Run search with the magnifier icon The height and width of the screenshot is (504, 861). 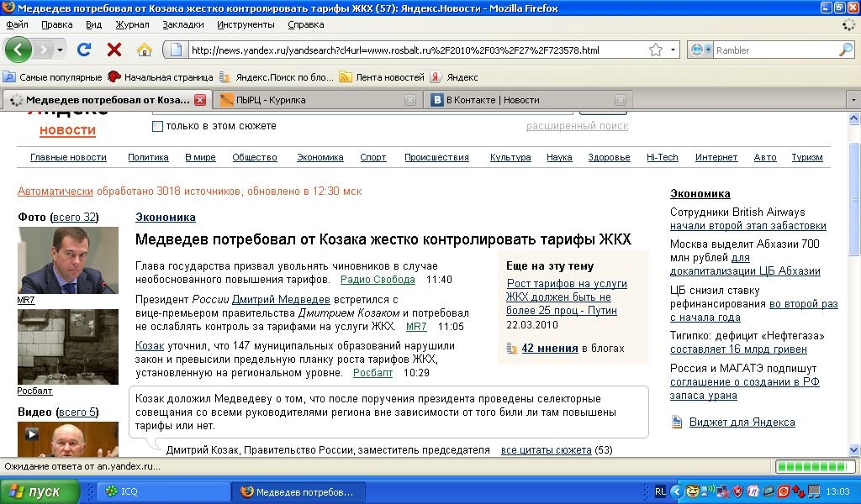click(x=846, y=50)
